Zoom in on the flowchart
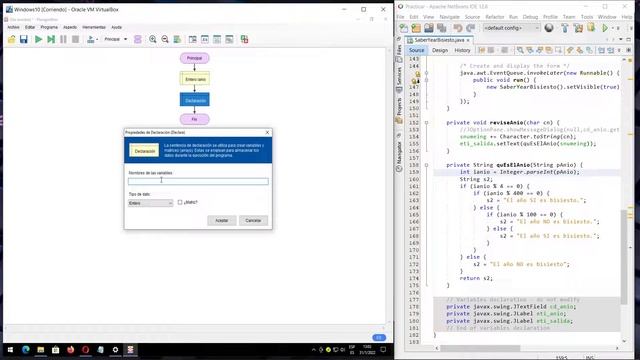Screen dimensions: 640x360 tap(153, 40)
